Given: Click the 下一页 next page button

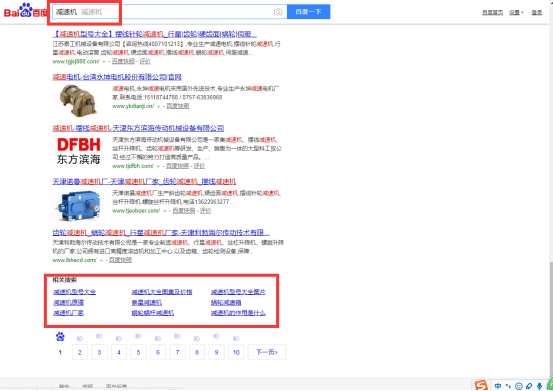Looking at the screenshot, I should tap(267, 352).
